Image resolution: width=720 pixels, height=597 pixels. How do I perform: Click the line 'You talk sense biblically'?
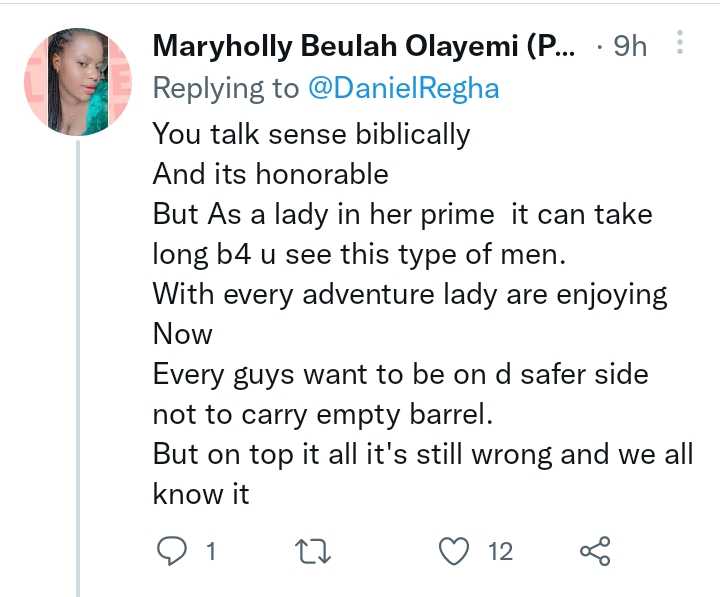311,133
